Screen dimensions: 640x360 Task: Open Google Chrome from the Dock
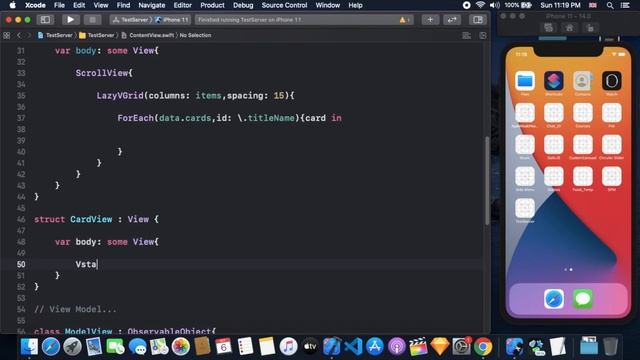[x=483, y=347]
